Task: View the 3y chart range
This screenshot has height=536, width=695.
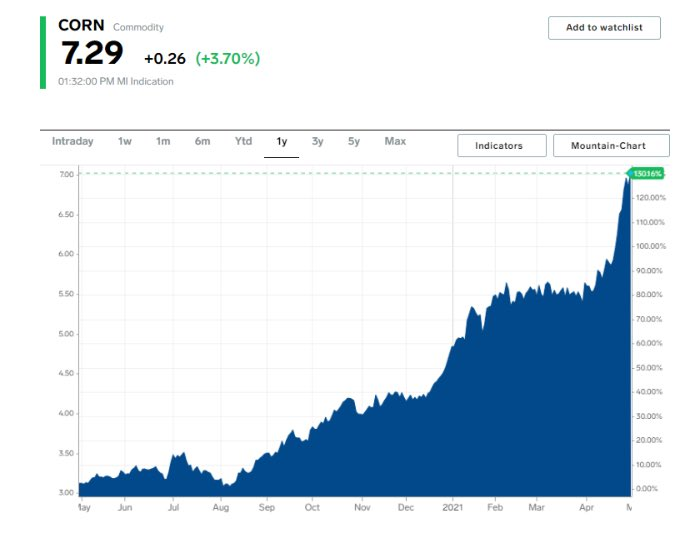Action: 317,142
